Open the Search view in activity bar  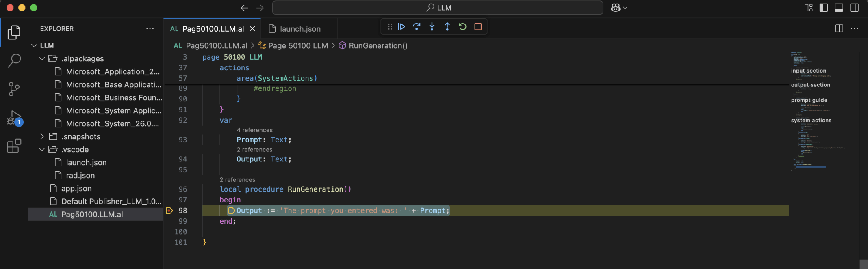[x=14, y=60]
